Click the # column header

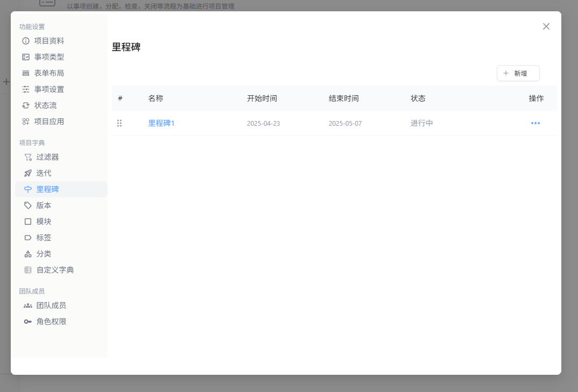pos(120,98)
